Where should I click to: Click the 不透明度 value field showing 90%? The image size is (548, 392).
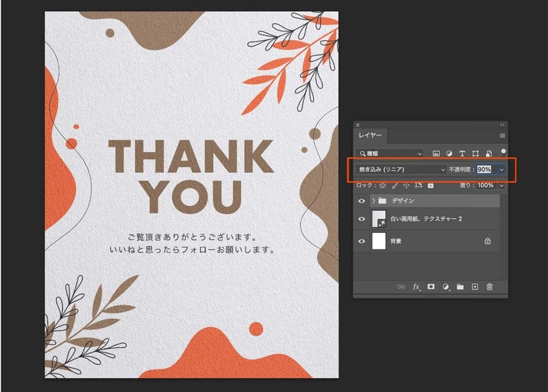pos(484,169)
